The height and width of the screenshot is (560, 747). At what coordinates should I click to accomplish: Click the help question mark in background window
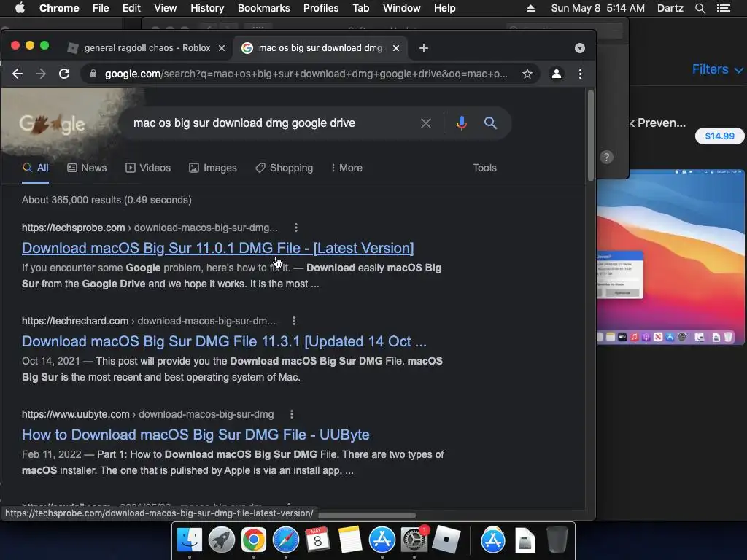coord(606,157)
